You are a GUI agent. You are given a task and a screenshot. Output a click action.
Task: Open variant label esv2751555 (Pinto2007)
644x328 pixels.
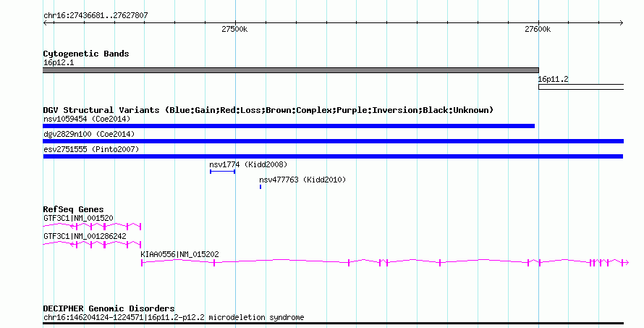pos(91,150)
